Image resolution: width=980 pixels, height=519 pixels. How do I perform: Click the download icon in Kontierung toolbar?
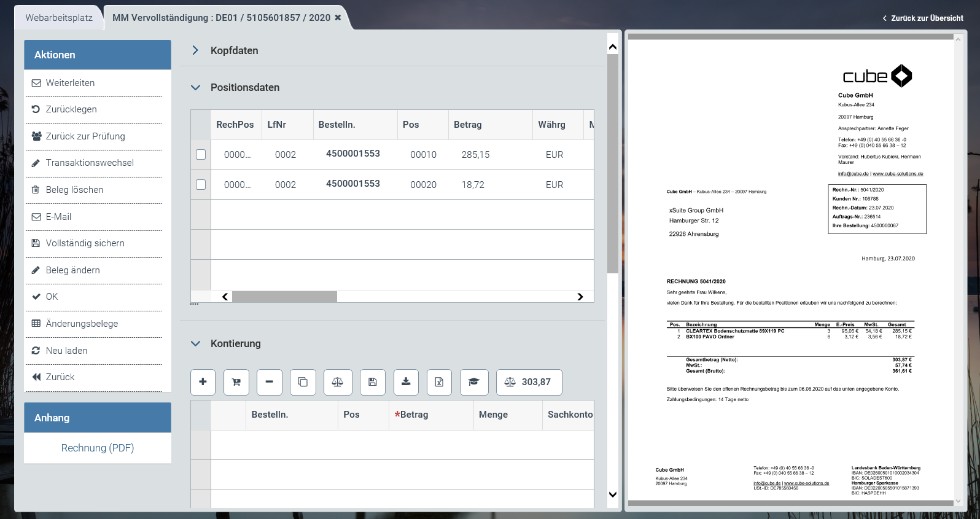pyautogui.click(x=406, y=382)
